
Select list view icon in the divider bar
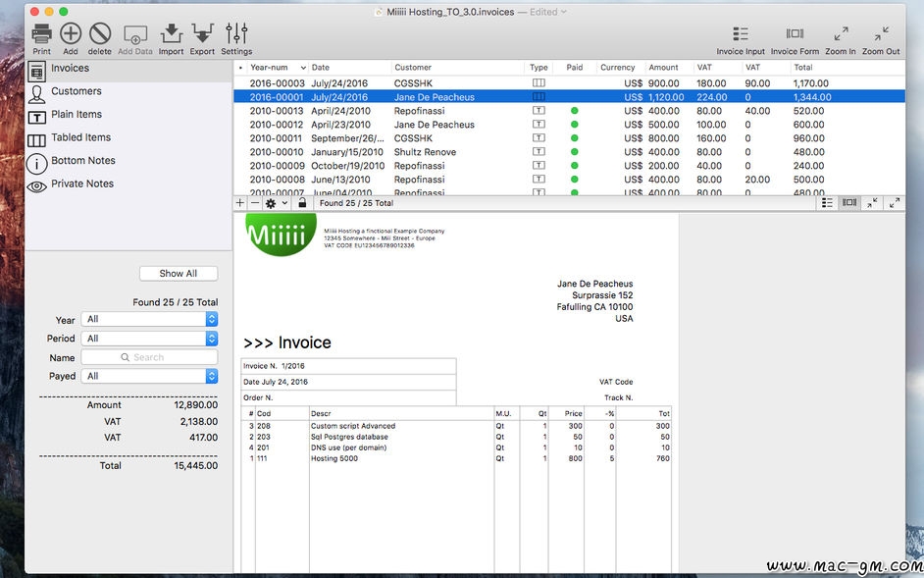pyautogui.click(x=827, y=203)
